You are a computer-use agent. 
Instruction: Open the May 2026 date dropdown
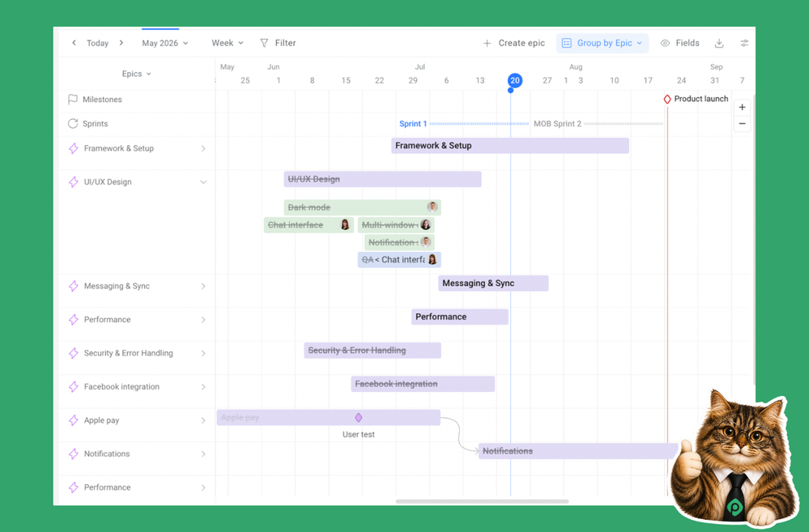coord(165,44)
